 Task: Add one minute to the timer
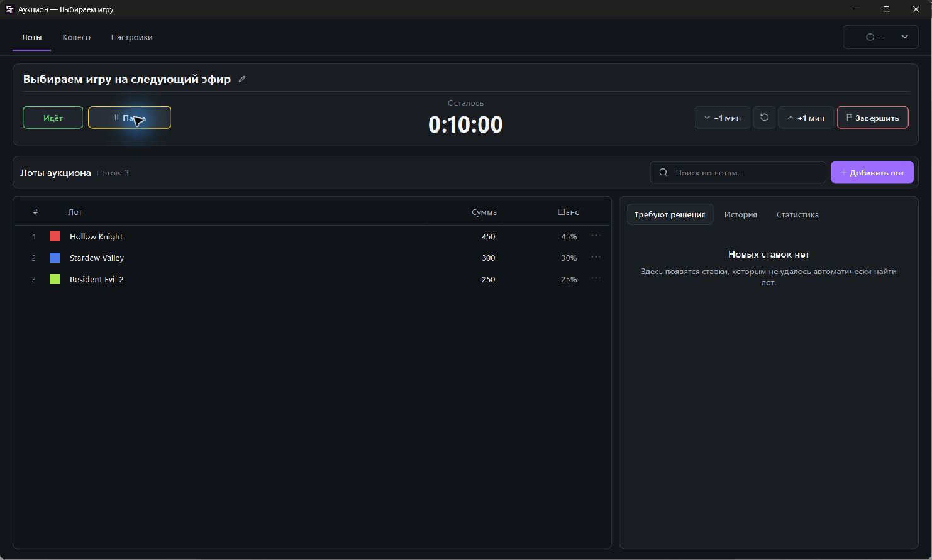806,118
